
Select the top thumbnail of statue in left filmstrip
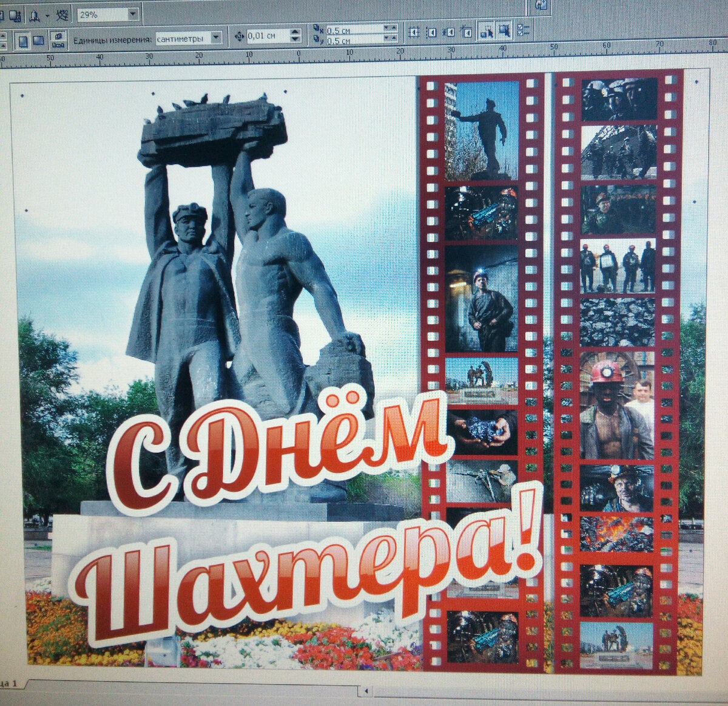point(482,130)
